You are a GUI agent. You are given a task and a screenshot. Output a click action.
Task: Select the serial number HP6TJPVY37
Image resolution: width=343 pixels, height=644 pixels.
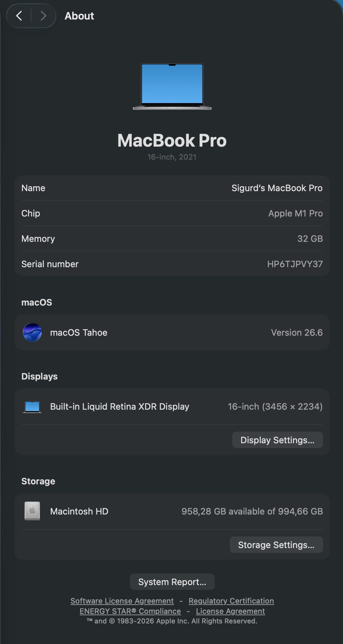click(x=295, y=264)
